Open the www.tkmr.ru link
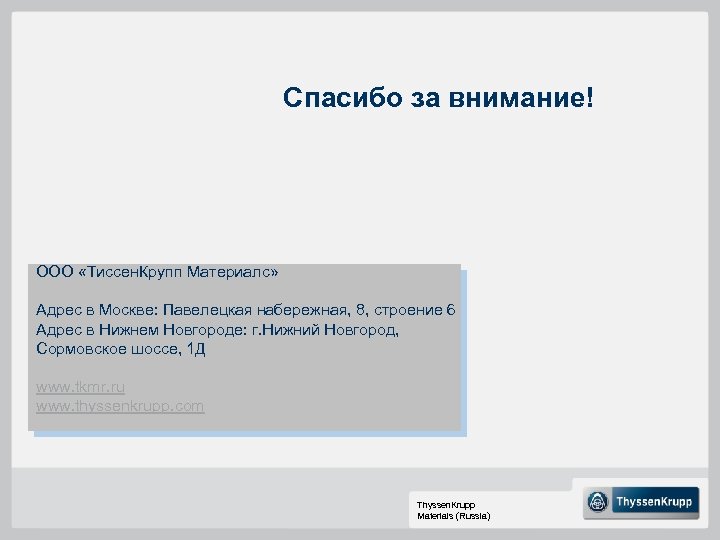Screen dimensions: 720x540 click(80, 387)
